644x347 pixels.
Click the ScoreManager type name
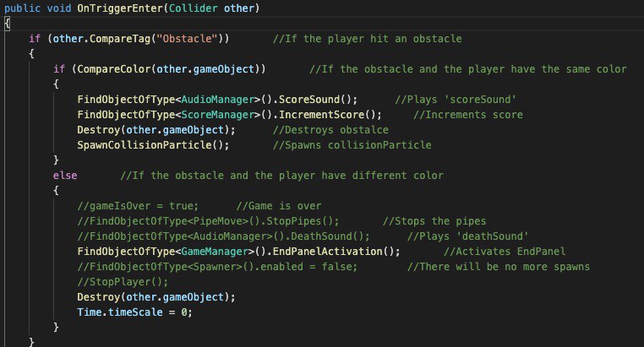click(218, 115)
